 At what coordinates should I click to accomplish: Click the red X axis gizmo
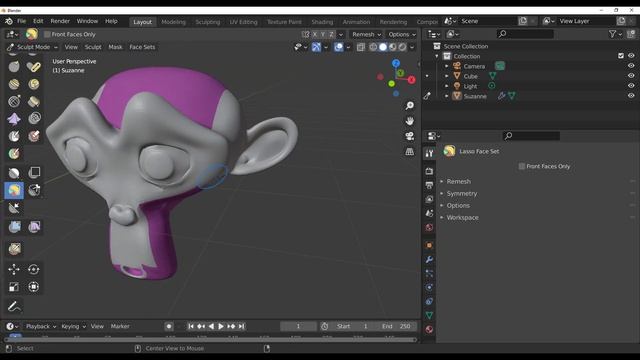411,80
